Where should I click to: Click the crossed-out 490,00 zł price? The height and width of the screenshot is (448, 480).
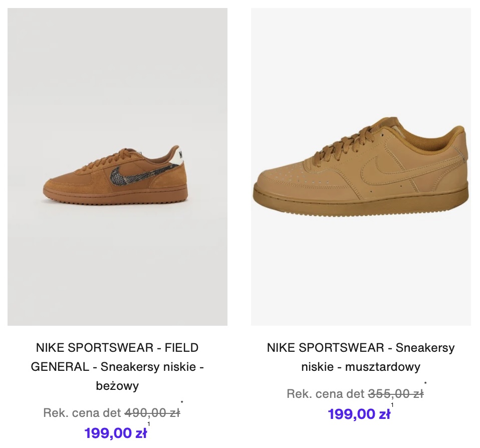click(152, 413)
